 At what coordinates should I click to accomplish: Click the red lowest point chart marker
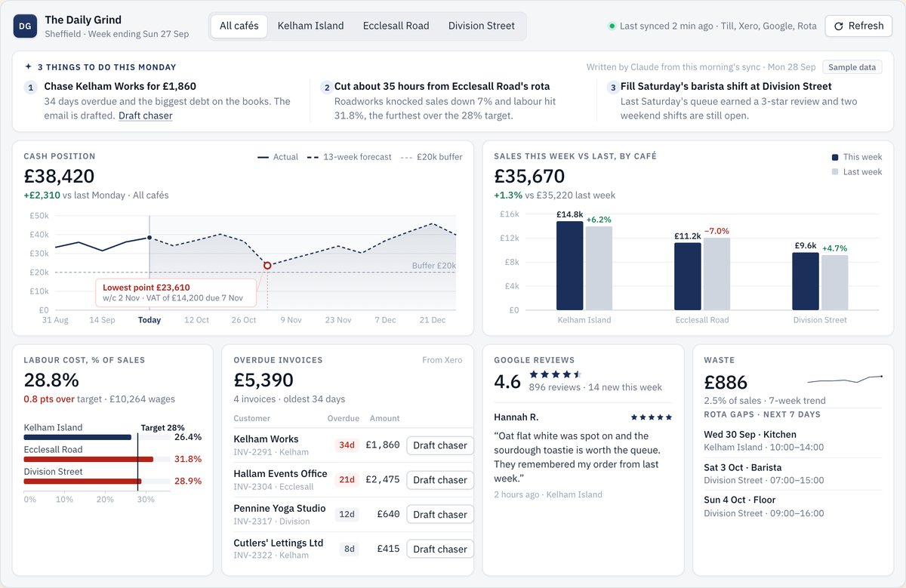tap(267, 266)
